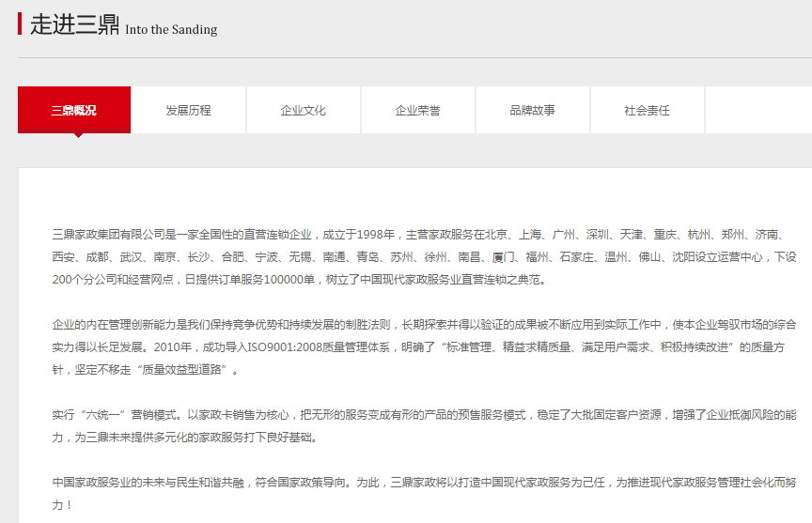The image size is (812, 523).
Task: Click the paragraph starting 中国家政服务业的未来
Action: click(424, 494)
